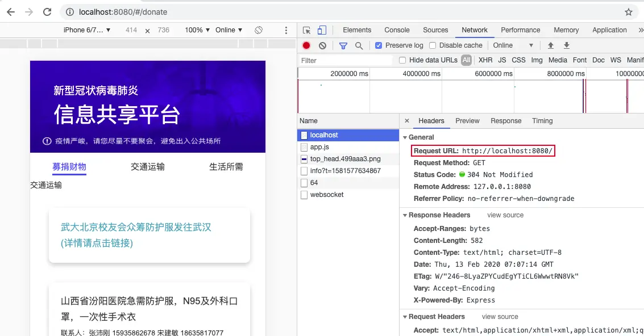The height and width of the screenshot is (336, 644).
Task: Select the info?t=1581577634867 request row
Action: click(348, 171)
